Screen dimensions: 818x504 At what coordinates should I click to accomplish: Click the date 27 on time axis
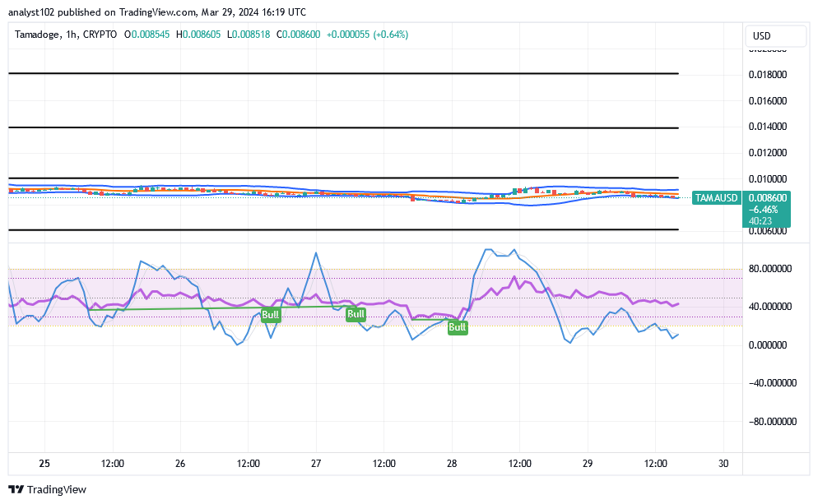[316, 464]
